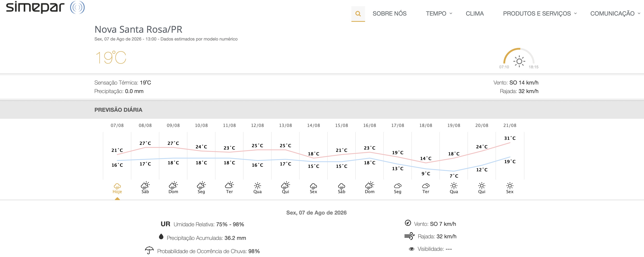Expand the PRODUTOS E SERVIÇOS chevron
Screen dimensions: 644x257
tap(575, 13)
